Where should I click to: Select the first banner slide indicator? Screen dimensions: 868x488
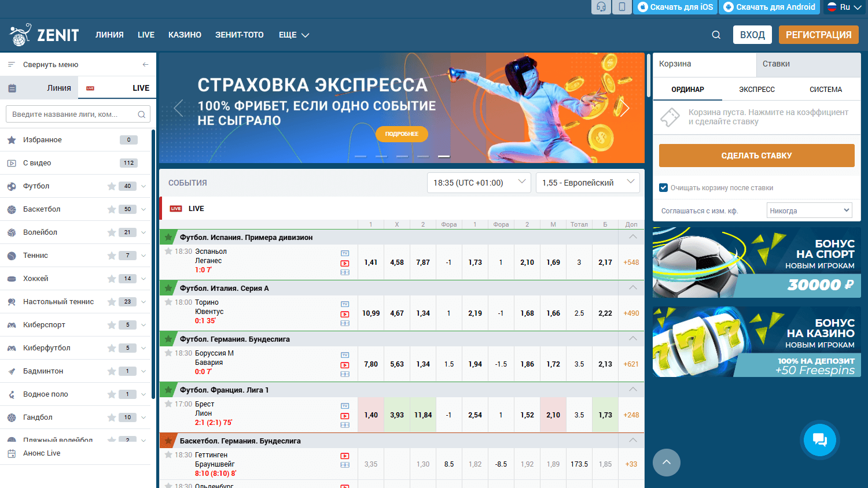[x=361, y=157]
